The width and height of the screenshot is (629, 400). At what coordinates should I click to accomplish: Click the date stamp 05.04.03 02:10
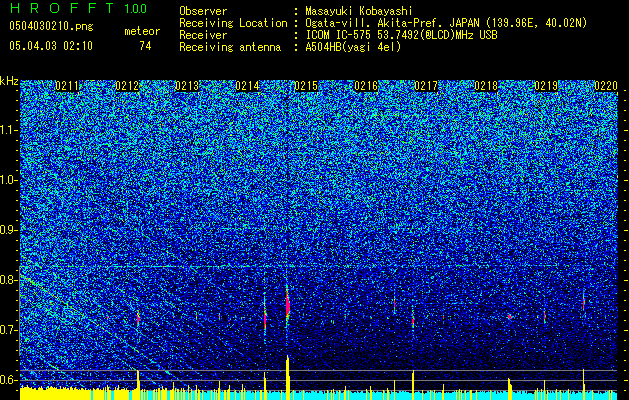51,46
